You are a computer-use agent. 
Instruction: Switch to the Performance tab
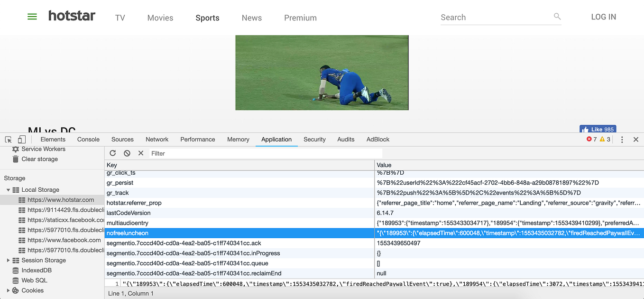coord(198,140)
